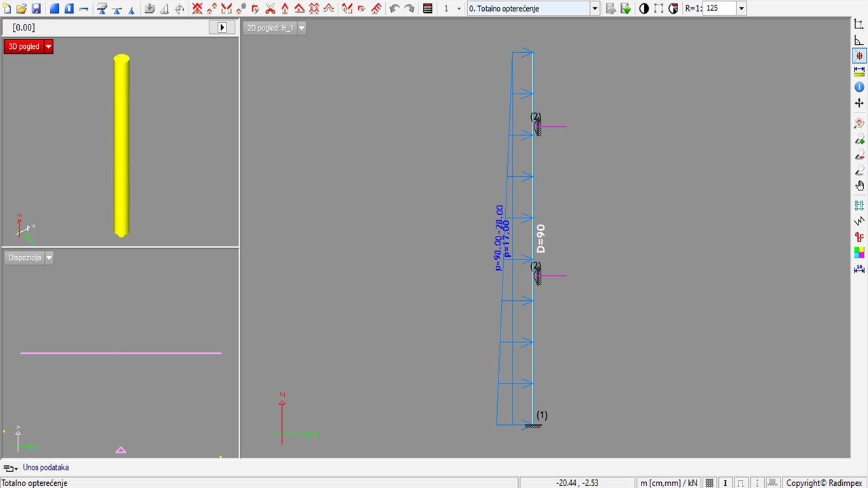The height and width of the screenshot is (488, 868).
Task: Click the blue info icon in the right toolbar
Action: pos(859,87)
